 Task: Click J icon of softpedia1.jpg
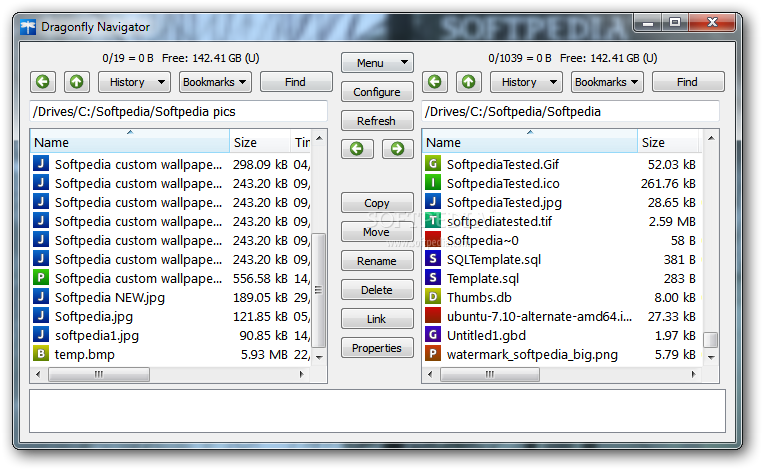pos(41,335)
